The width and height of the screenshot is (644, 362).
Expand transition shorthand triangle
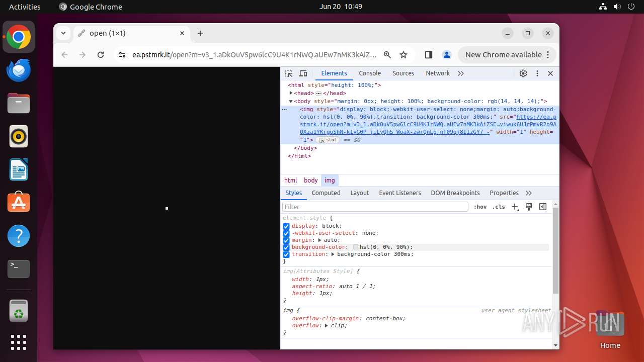pos(333,254)
